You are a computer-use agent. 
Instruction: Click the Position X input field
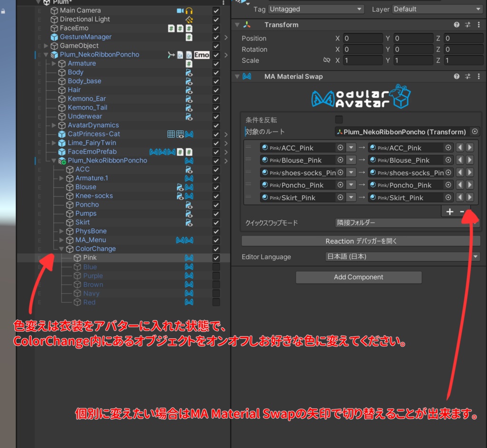[x=362, y=38]
